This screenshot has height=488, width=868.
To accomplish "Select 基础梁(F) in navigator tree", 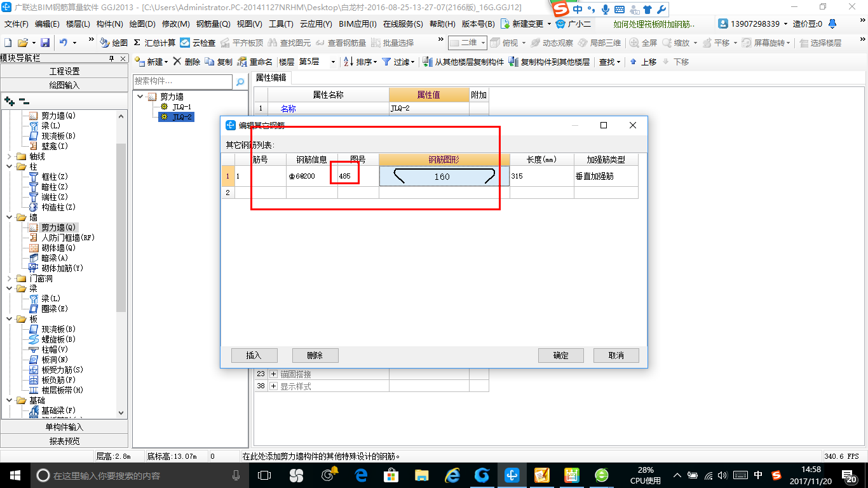I will tap(58, 410).
